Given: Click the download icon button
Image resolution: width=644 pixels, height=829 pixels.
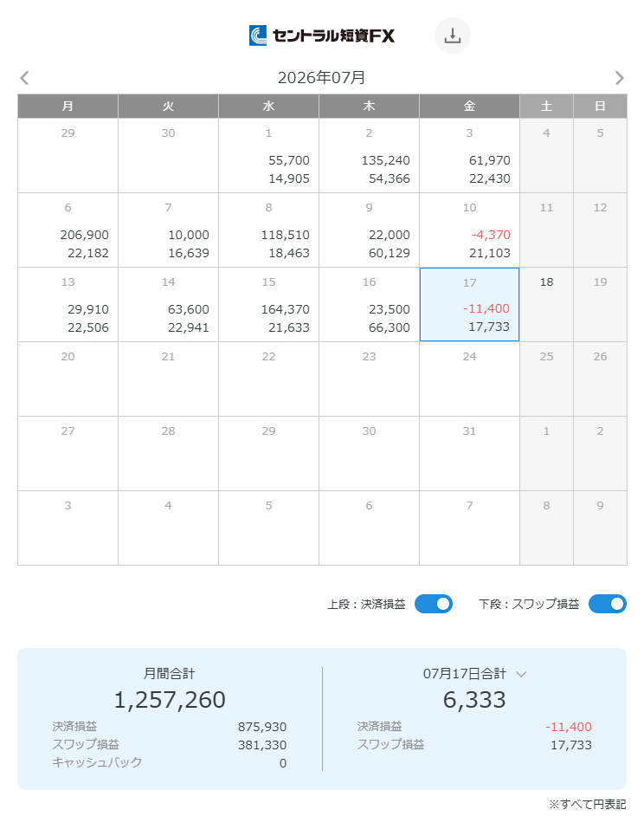Looking at the screenshot, I should (x=452, y=36).
